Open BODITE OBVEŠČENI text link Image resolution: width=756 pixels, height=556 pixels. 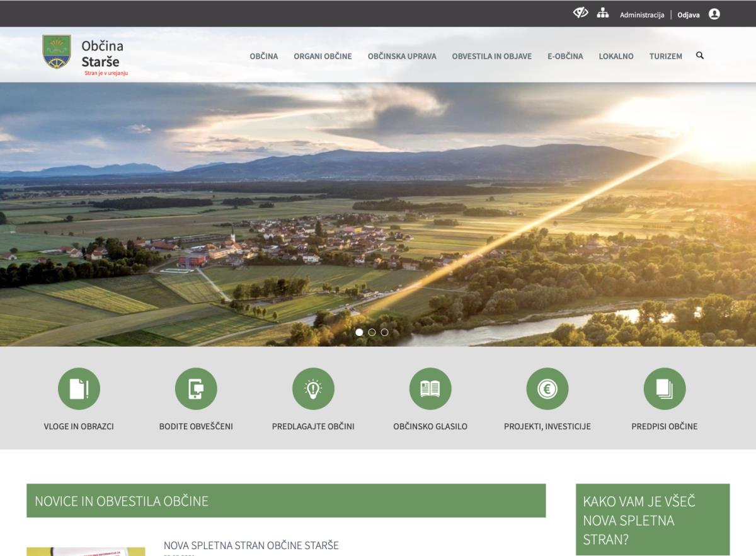(196, 426)
